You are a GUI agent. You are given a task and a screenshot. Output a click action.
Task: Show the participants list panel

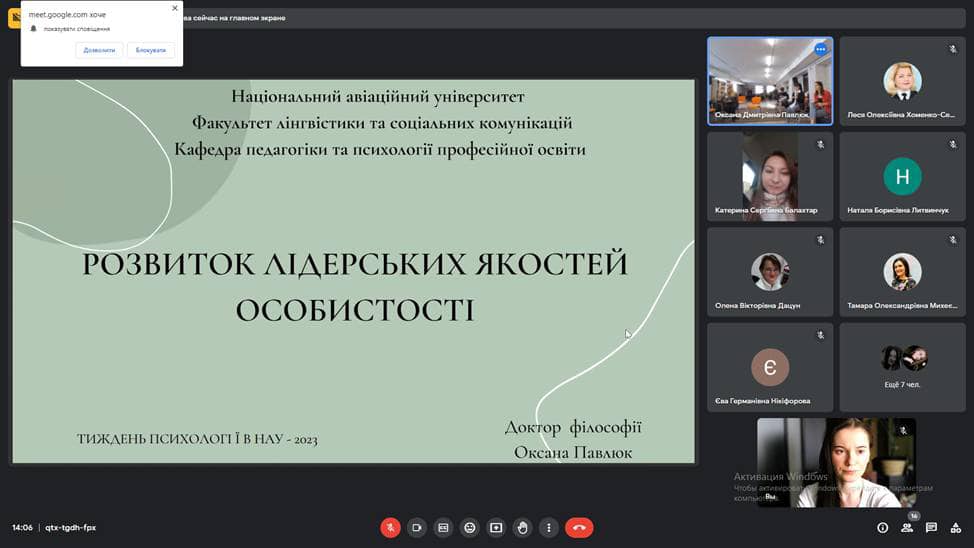click(x=907, y=527)
